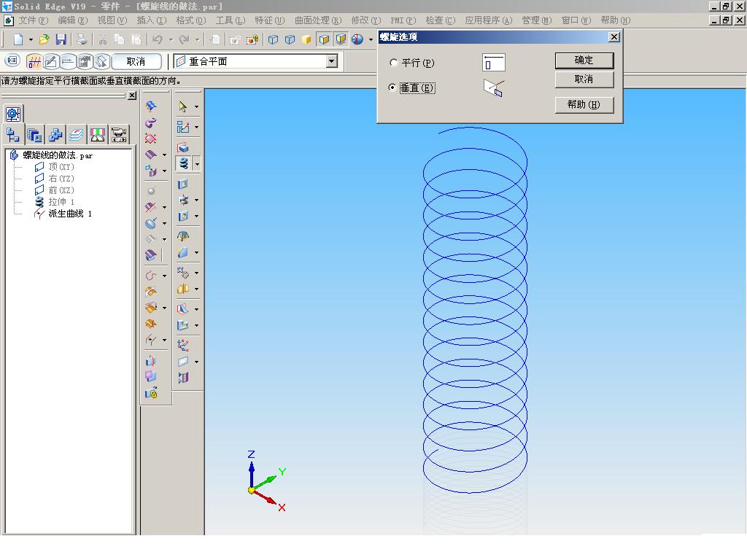Click the EdgeBar gear settings icon
The width and height of the screenshot is (747, 560).
pos(13,114)
